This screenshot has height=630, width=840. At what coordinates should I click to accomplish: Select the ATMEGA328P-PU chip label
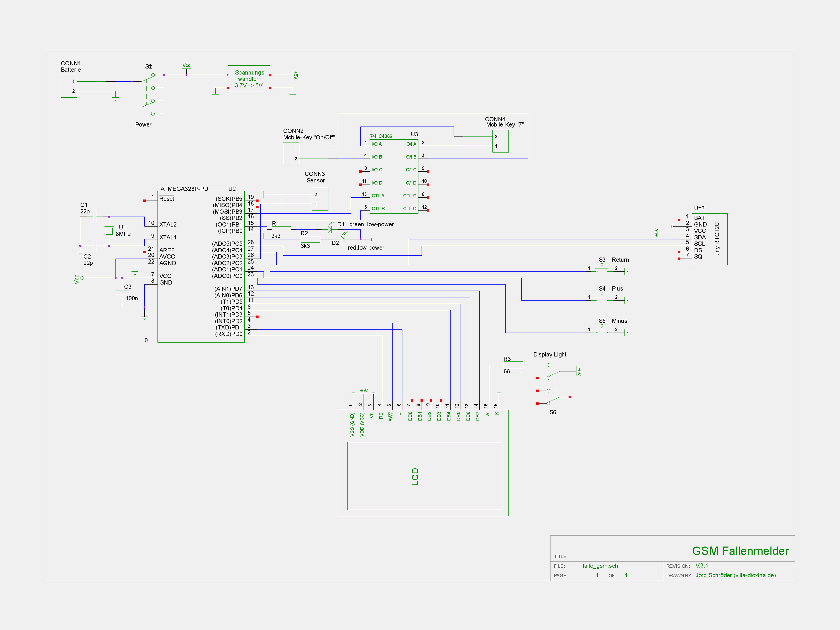coord(184,189)
